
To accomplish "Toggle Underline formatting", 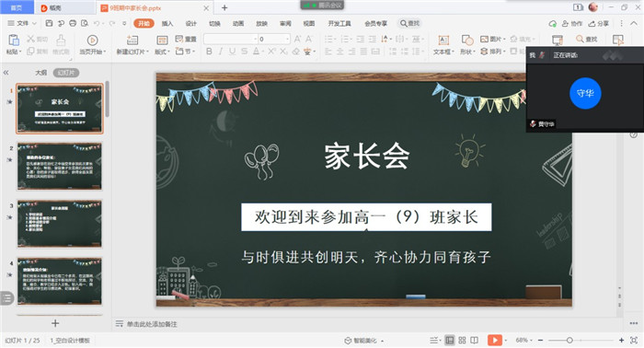I will pos(233,52).
